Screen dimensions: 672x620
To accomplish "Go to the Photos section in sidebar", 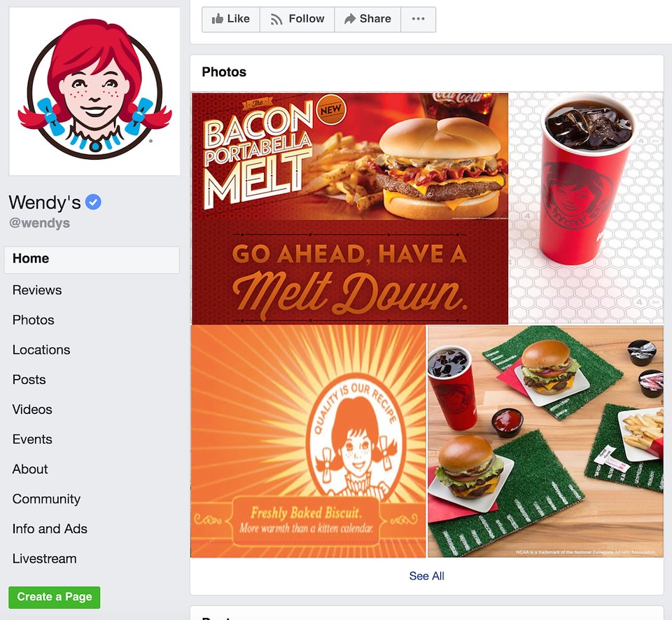I will [33, 320].
